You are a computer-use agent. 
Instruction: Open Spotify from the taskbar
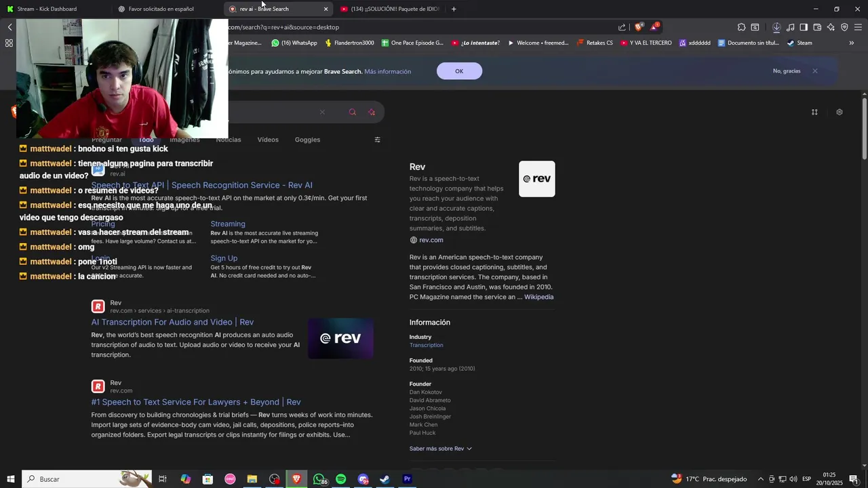[x=340, y=479]
